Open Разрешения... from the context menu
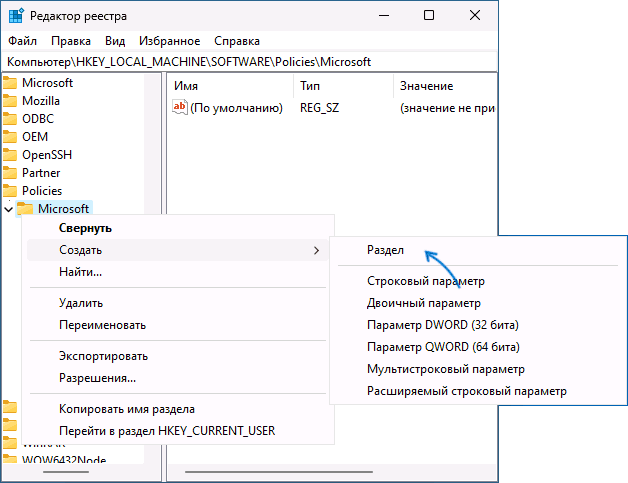Viewport: 628px width, 483px height. pyautogui.click(x=178, y=378)
